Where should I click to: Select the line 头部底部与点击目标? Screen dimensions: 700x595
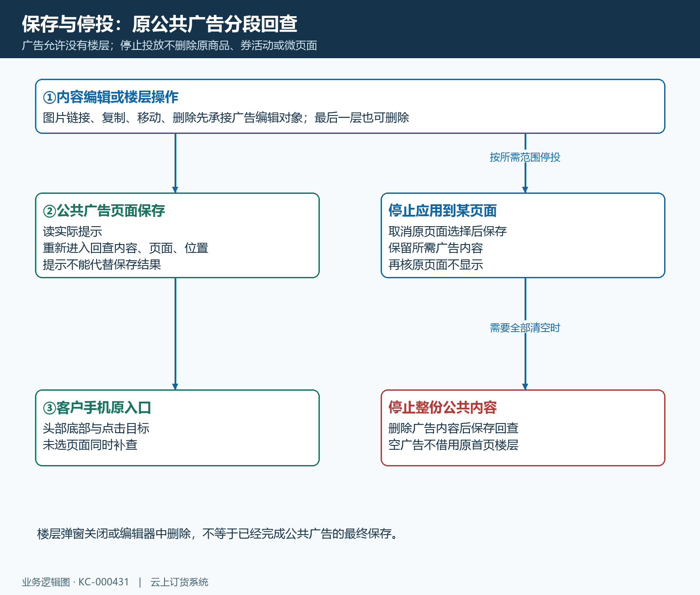click(96, 428)
